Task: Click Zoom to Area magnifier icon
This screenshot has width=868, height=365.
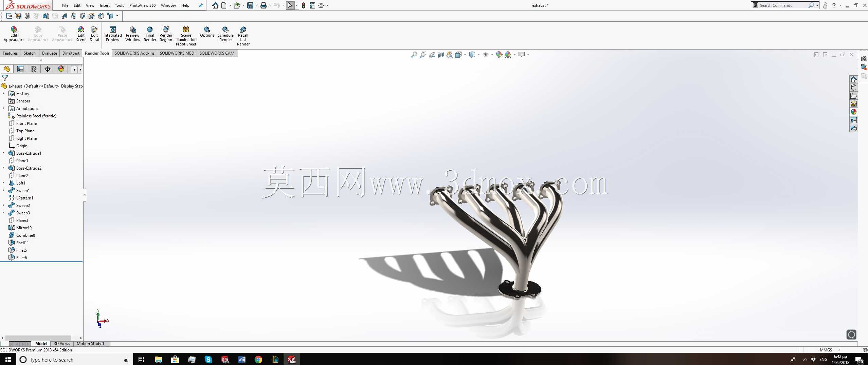Action: click(x=423, y=55)
